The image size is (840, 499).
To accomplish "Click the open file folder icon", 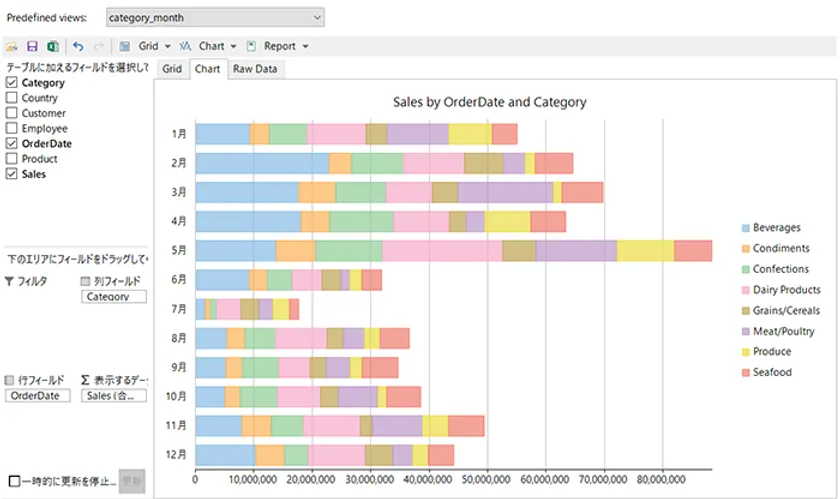I will (x=12, y=46).
